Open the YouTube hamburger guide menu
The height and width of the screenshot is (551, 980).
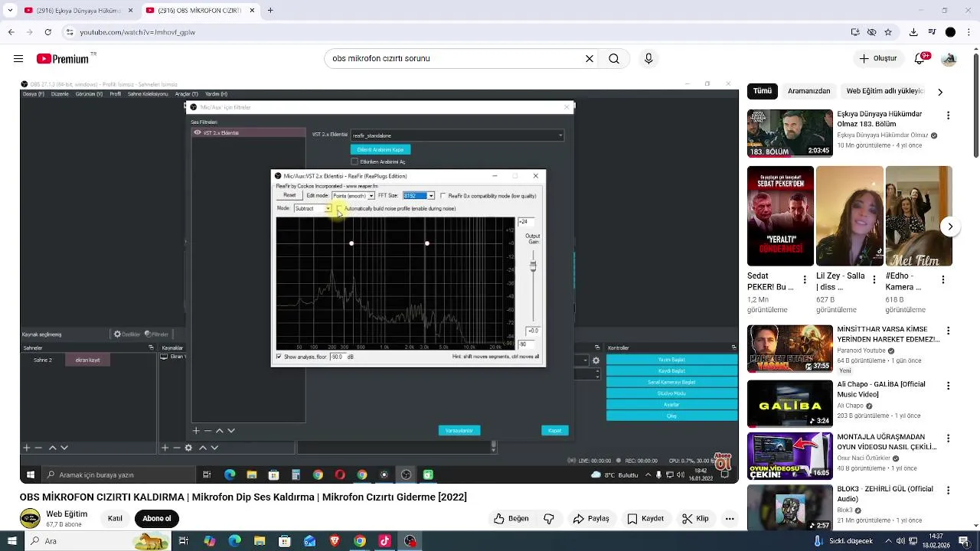18,59
